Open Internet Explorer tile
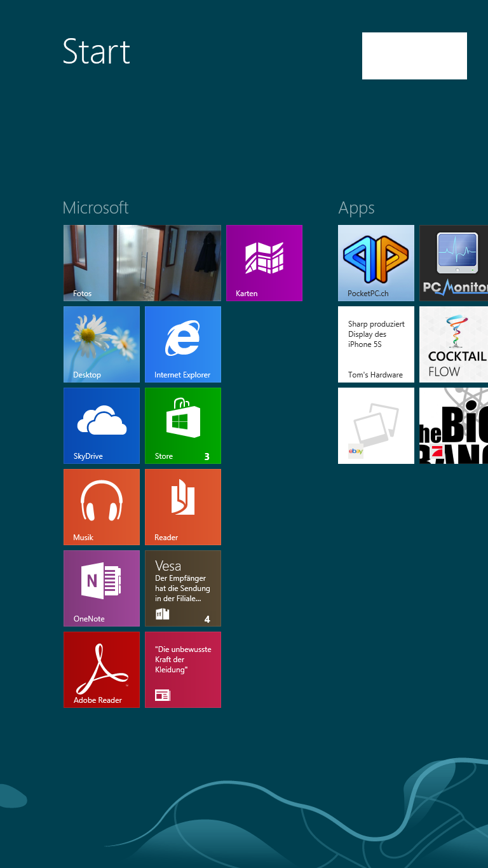This screenshot has height=868, width=488. coord(183,344)
